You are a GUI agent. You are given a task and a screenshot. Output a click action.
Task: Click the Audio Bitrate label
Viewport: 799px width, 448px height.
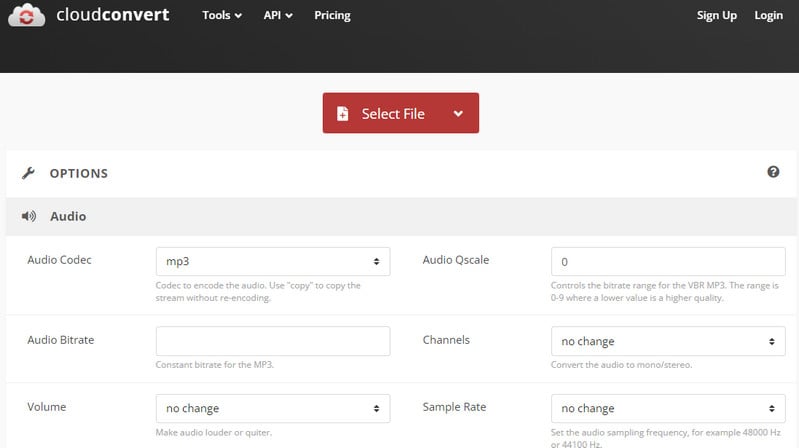(61, 340)
